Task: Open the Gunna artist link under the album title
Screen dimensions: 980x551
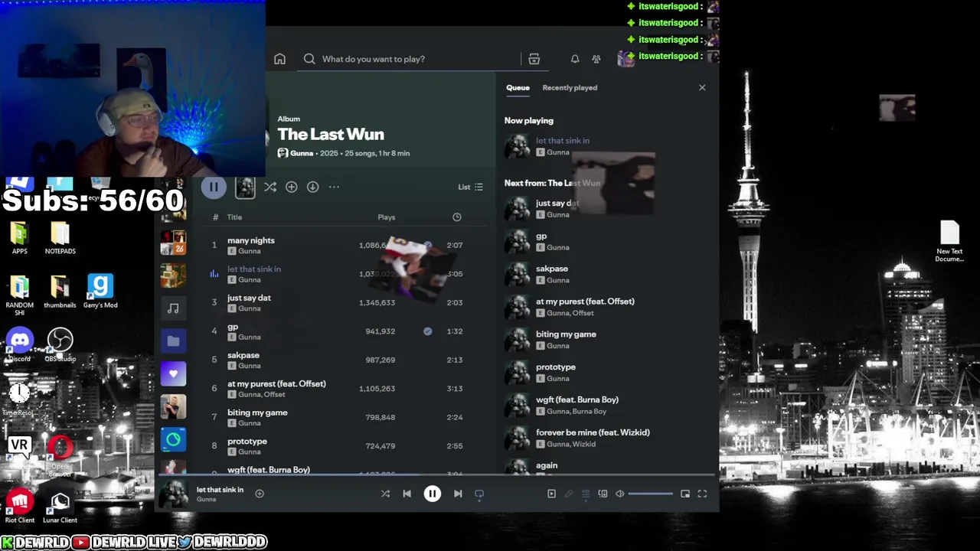Action: pos(302,153)
